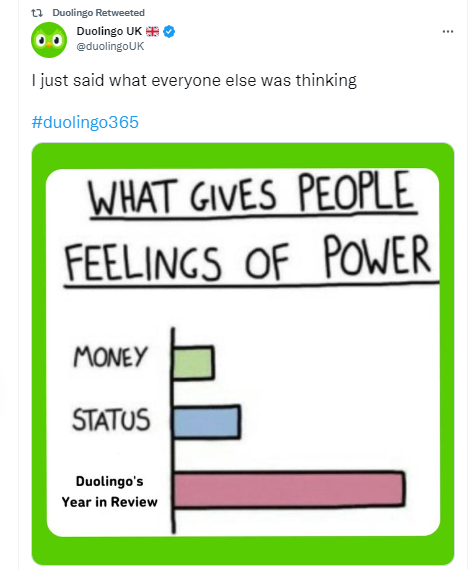Open the #duolingo365 hashtag
This screenshot has width=473, height=570.
tap(85, 122)
